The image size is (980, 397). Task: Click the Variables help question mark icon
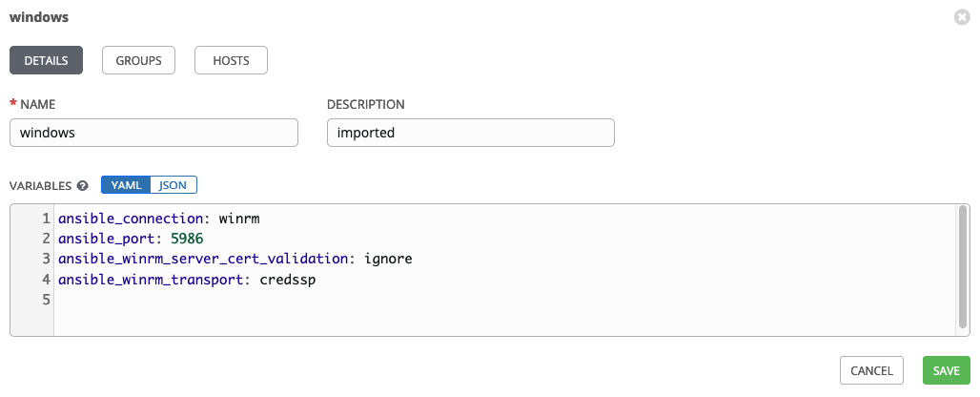point(83,185)
